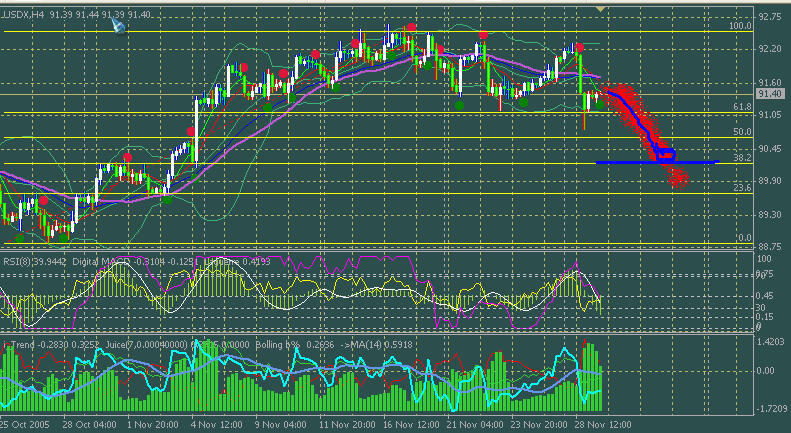Click the 28 Oct 04:00 time label
Screen dimensions: 791x433
89,424
